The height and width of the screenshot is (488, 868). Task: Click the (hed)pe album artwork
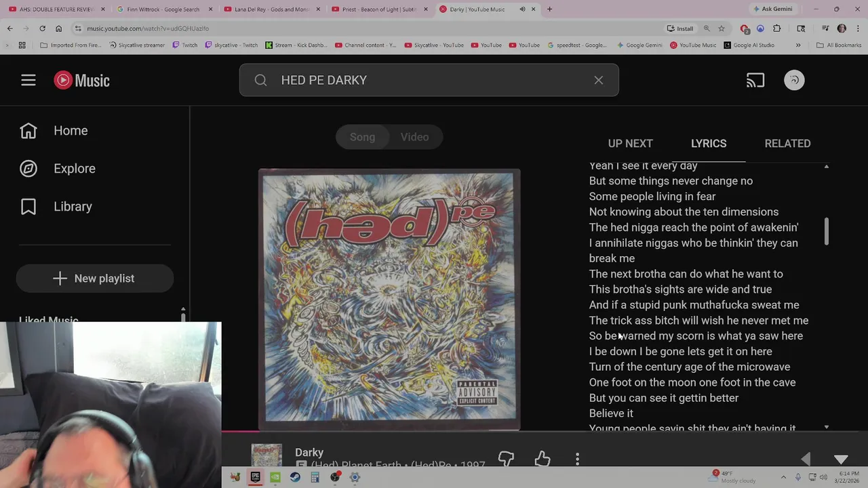click(389, 299)
